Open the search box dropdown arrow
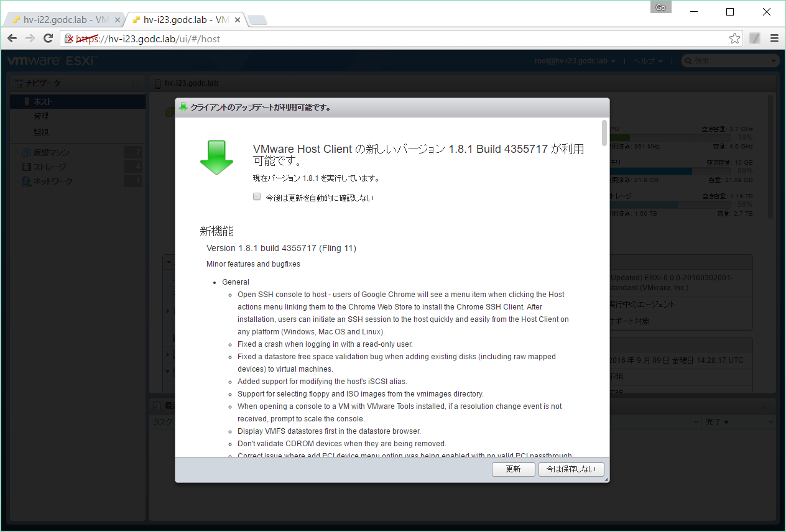This screenshot has width=786, height=532. pos(774,61)
